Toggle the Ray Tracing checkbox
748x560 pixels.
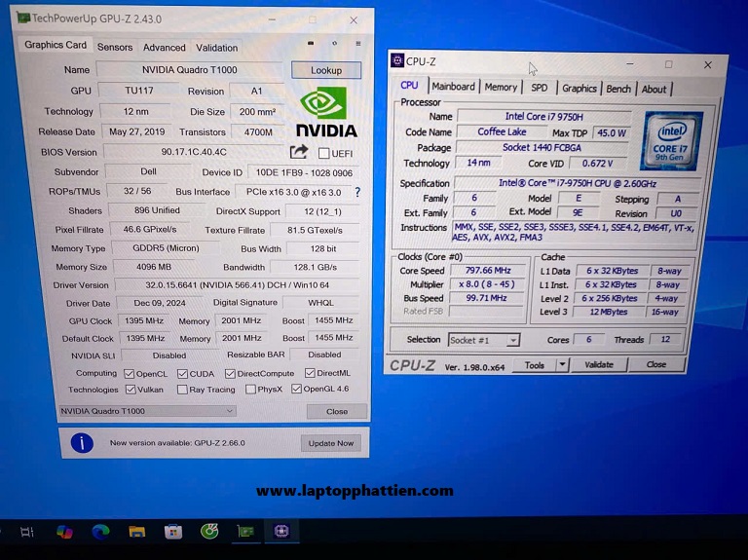coord(182,390)
